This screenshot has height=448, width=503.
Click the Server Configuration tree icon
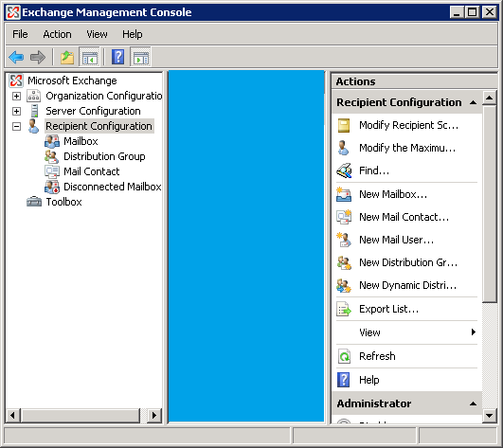(x=34, y=111)
